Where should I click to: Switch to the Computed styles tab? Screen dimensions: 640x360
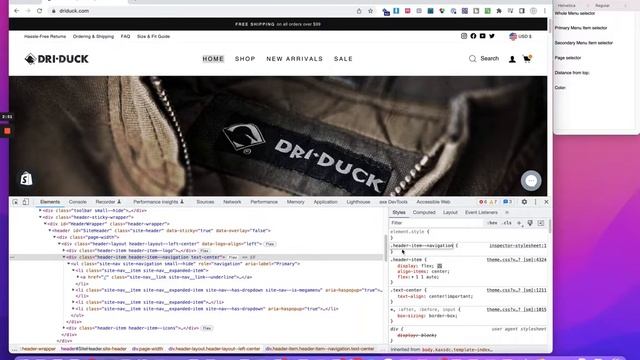(x=424, y=212)
